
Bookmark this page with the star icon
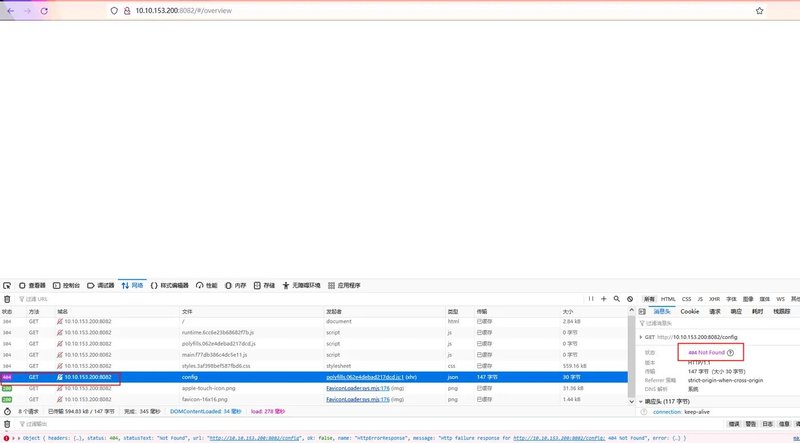pos(759,11)
